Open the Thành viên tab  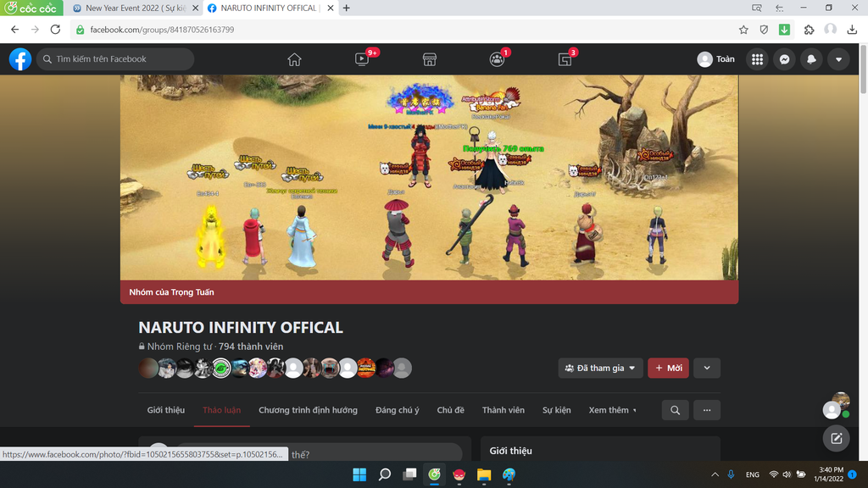pyautogui.click(x=503, y=410)
